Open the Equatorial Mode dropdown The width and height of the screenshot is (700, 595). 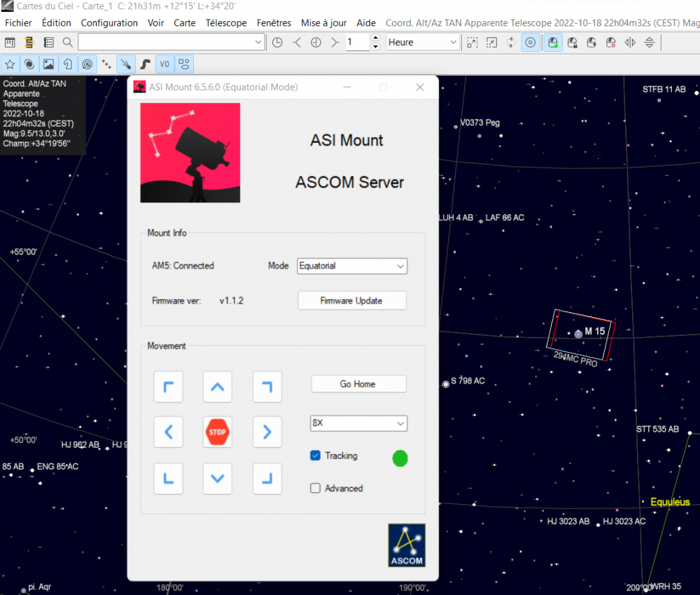pyautogui.click(x=352, y=266)
